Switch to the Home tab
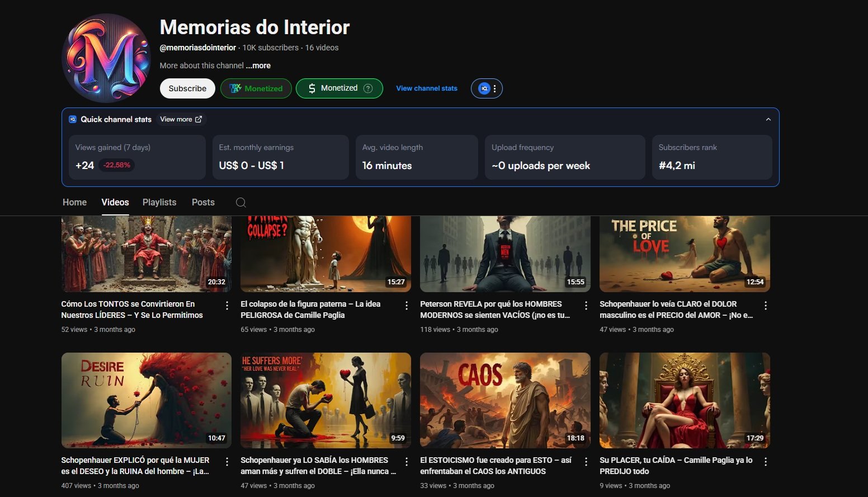Viewport: 868px width, 497px height. click(x=74, y=202)
